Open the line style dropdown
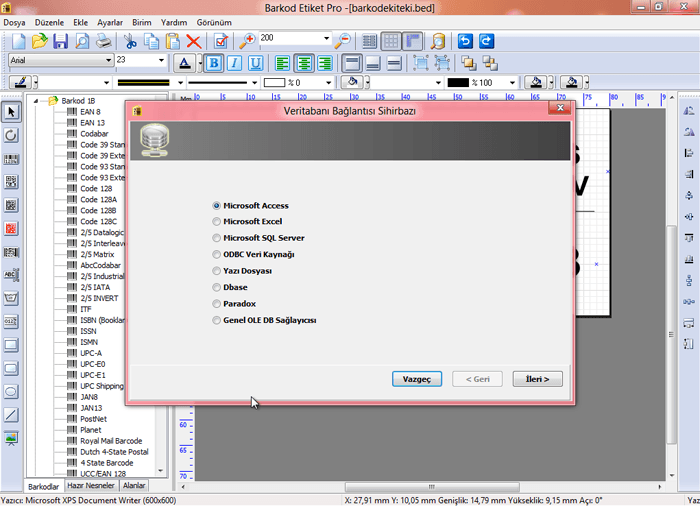The height and width of the screenshot is (506, 700). (254, 83)
